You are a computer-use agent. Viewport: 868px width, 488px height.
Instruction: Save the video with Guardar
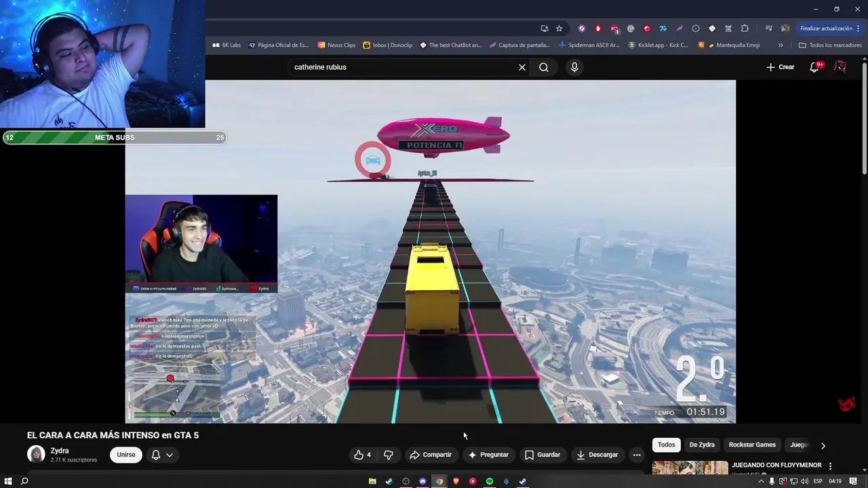(542, 455)
